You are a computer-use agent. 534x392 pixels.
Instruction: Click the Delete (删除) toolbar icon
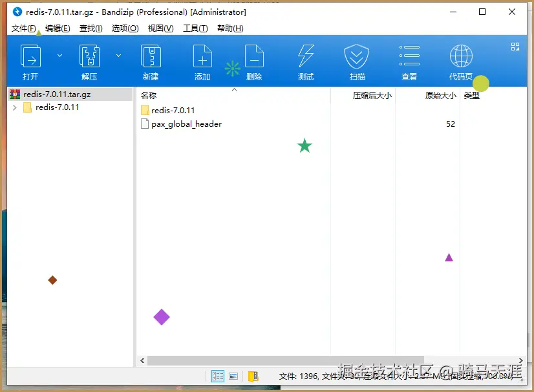click(x=254, y=56)
